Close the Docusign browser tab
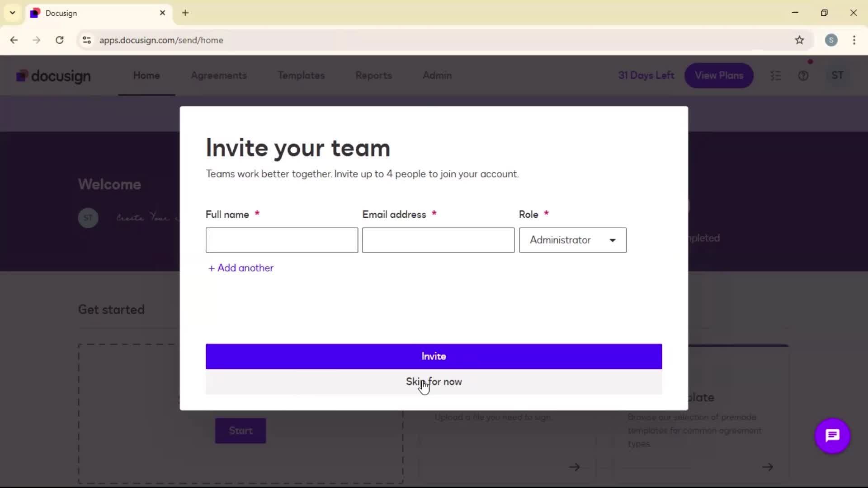Image resolution: width=868 pixels, height=488 pixels. (162, 13)
